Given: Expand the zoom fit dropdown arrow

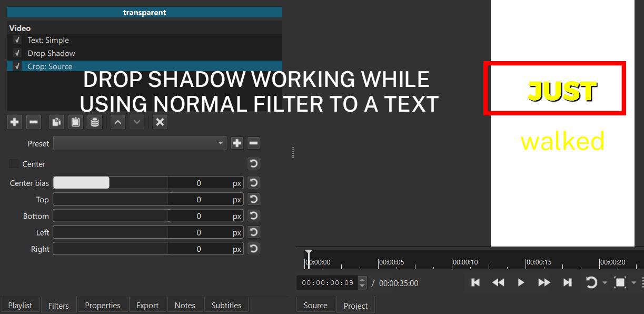Looking at the screenshot, I should pyautogui.click(x=633, y=283).
